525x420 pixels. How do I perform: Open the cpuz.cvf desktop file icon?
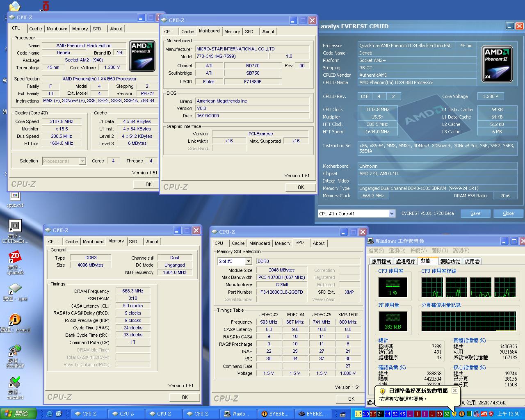pyautogui.click(x=15, y=196)
